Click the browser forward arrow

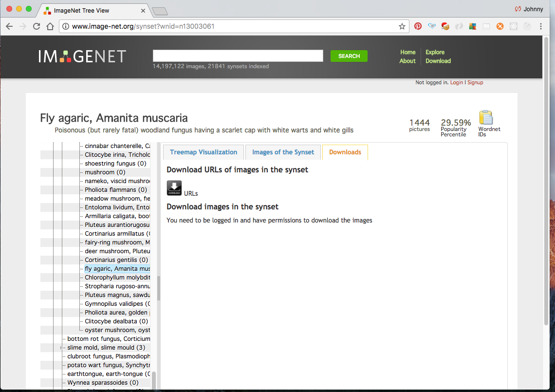(x=23, y=26)
